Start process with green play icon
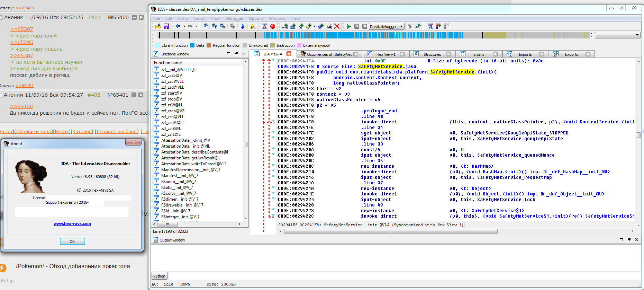Screen dimensions: 644x290 pyautogui.click(x=348, y=26)
